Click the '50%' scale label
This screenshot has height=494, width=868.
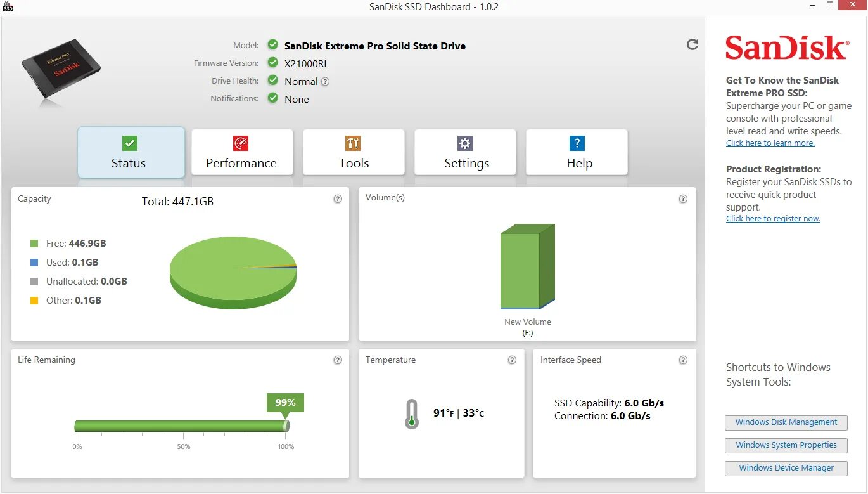pos(184,446)
